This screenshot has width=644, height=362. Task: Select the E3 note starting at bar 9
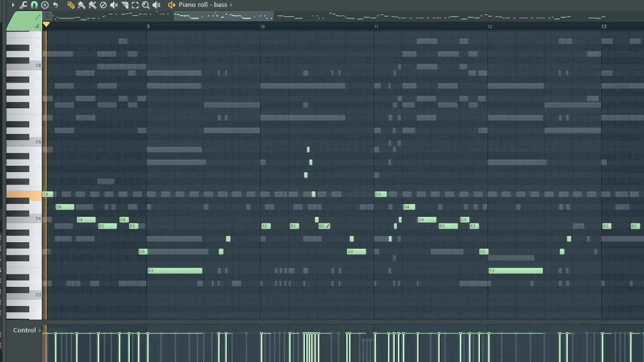175,270
